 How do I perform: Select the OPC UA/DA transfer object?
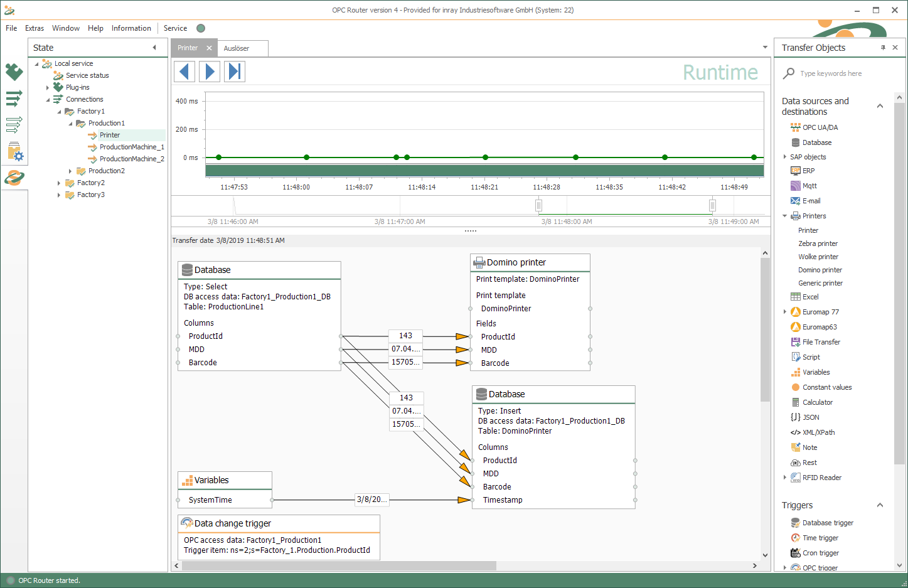pyautogui.click(x=820, y=127)
